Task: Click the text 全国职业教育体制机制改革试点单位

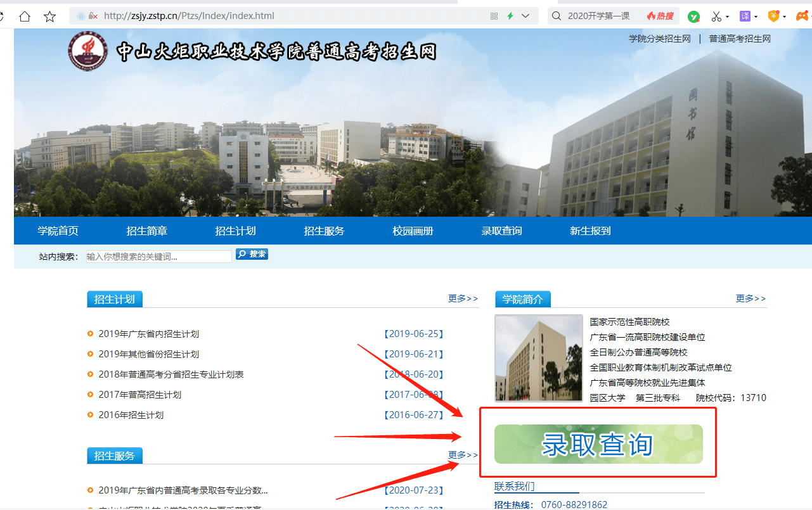Action: (x=661, y=367)
